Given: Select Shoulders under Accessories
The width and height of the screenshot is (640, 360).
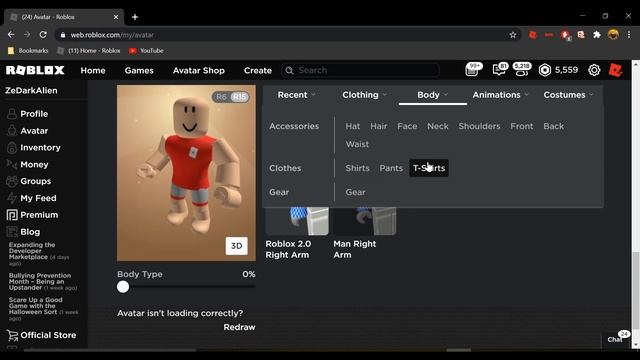Looking at the screenshot, I should 479,126.
